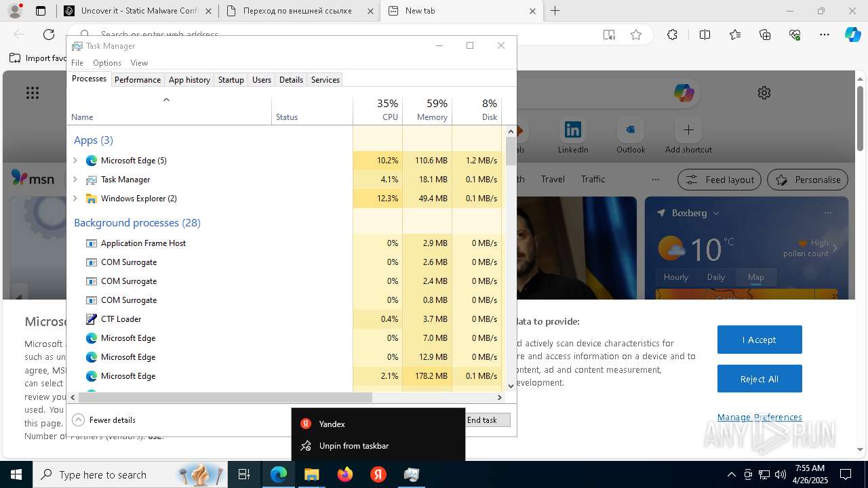The width and height of the screenshot is (868, 488).
Task: Choose Unpin from taskbar option
Action: pyautogui.click(x=378, y=446)
